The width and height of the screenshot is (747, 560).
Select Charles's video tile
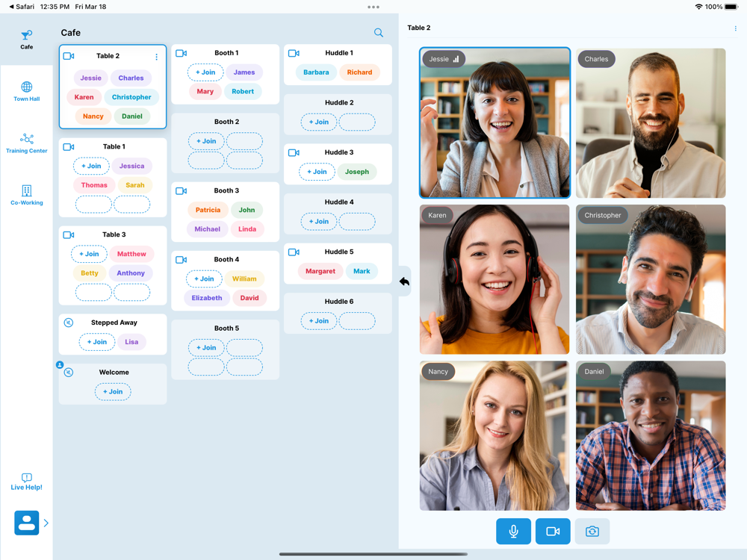[651, 123]
